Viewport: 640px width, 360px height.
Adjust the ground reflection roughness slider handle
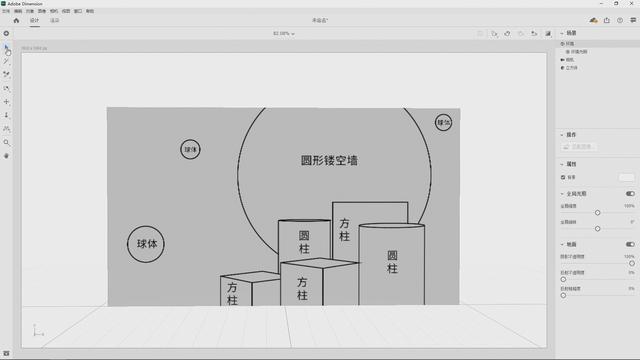click(563, 295)
